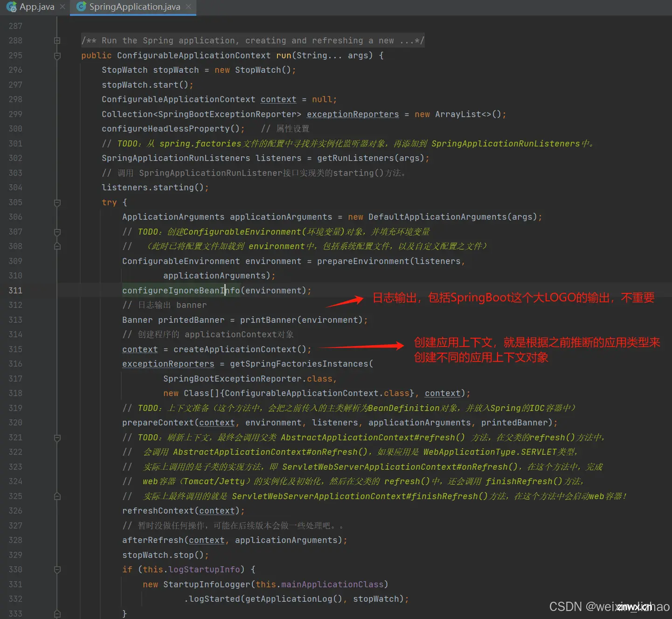
Task: Click 'mainApplicationClass' field on line 331
Action: pyautogui.click(x=333, y=584)
